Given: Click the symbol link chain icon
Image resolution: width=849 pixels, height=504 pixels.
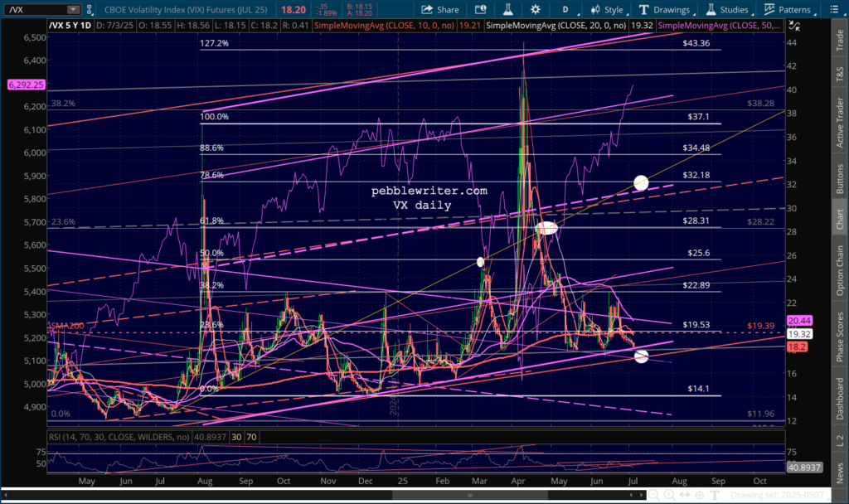Looking at the screenshot, I should [x=90, y=10].
